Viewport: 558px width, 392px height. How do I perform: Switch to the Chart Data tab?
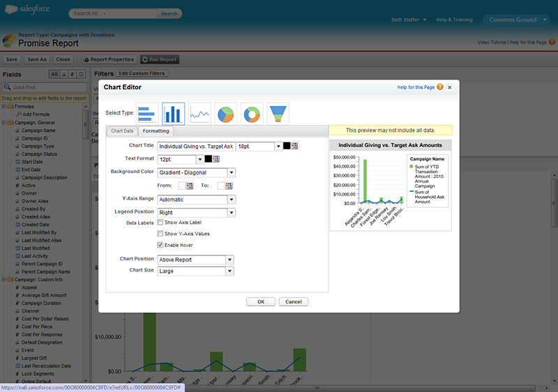point(122,131)
